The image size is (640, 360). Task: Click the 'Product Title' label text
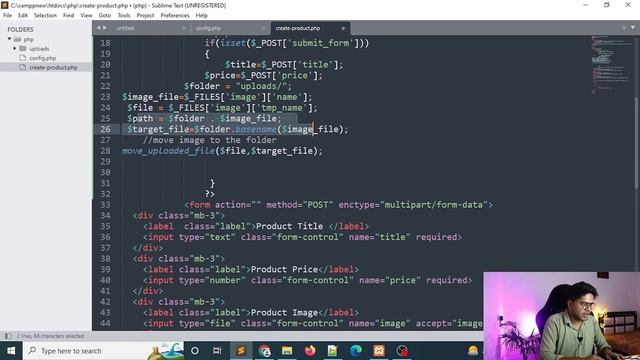(289, 226)
